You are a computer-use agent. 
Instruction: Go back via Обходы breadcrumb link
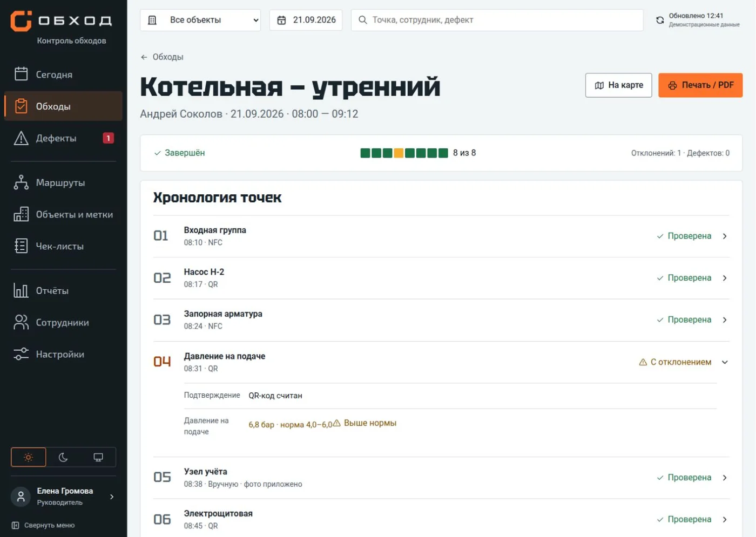[x=162, y=57]
